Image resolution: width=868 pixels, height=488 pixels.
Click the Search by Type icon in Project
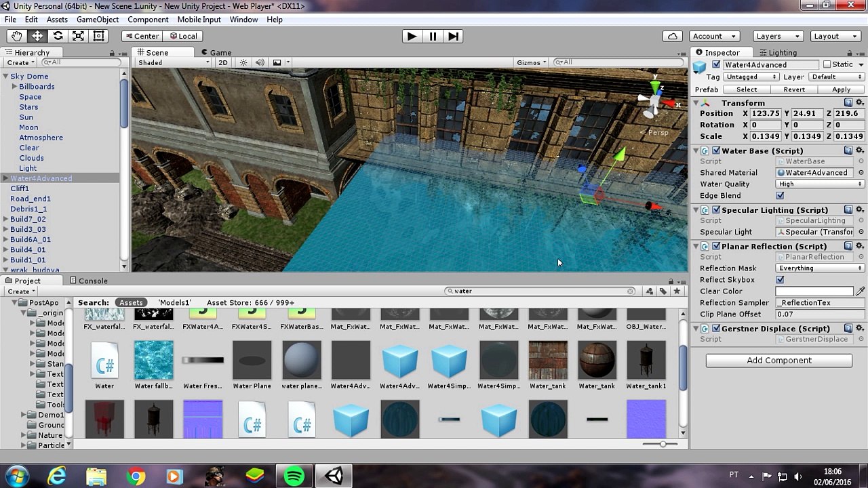650,291
